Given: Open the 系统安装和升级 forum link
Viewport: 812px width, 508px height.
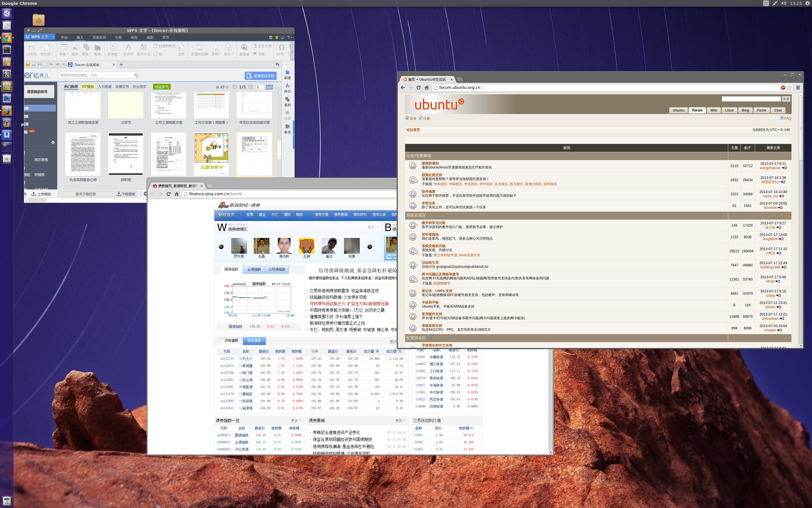Looking at the screenshot, I should pos(433,246).
